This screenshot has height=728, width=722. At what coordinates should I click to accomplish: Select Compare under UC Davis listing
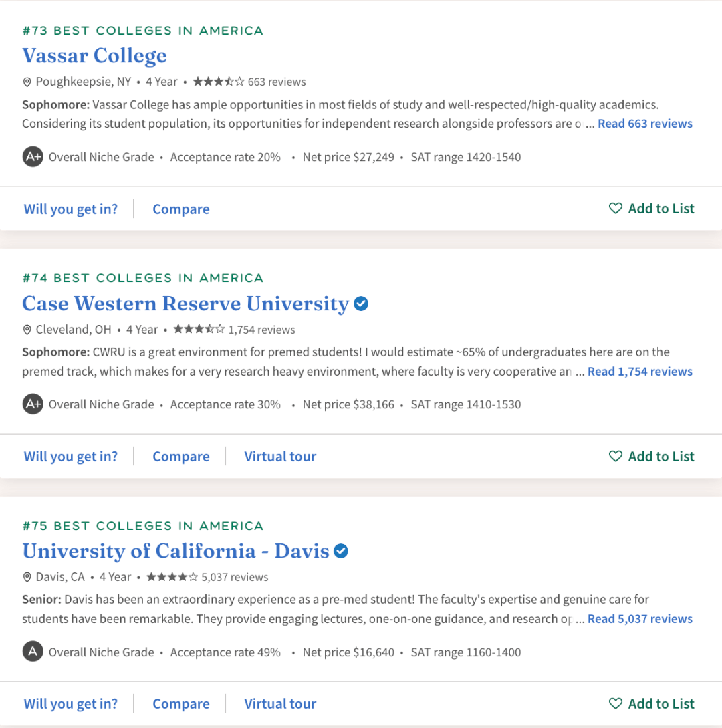click(181, 704)
